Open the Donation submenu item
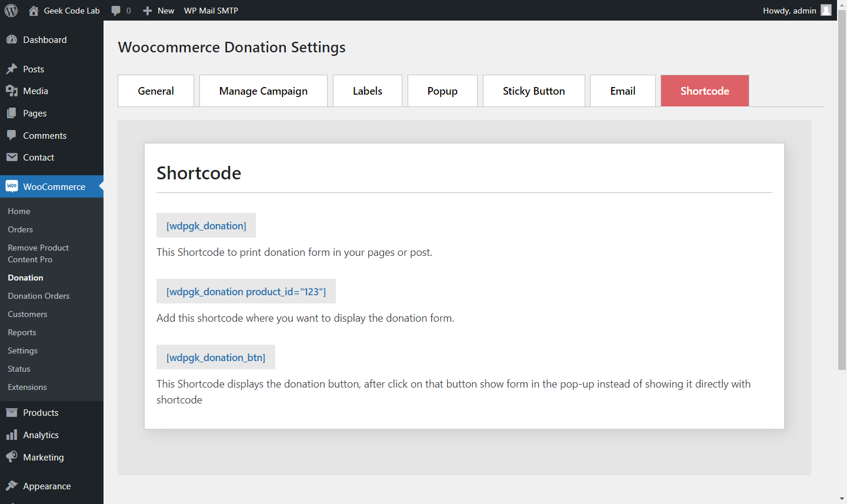 click(25, 278)
